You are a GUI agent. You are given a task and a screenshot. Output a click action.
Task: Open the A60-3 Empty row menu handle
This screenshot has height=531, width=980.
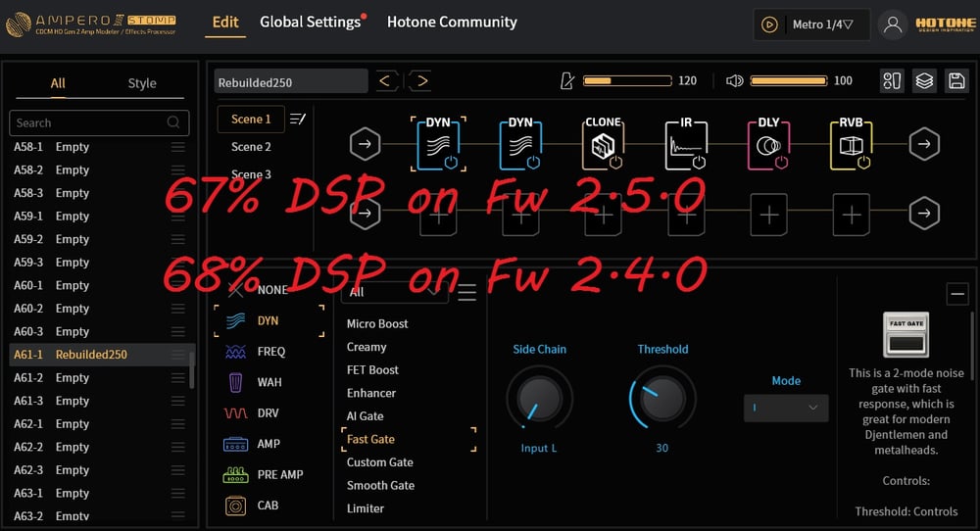178,331
